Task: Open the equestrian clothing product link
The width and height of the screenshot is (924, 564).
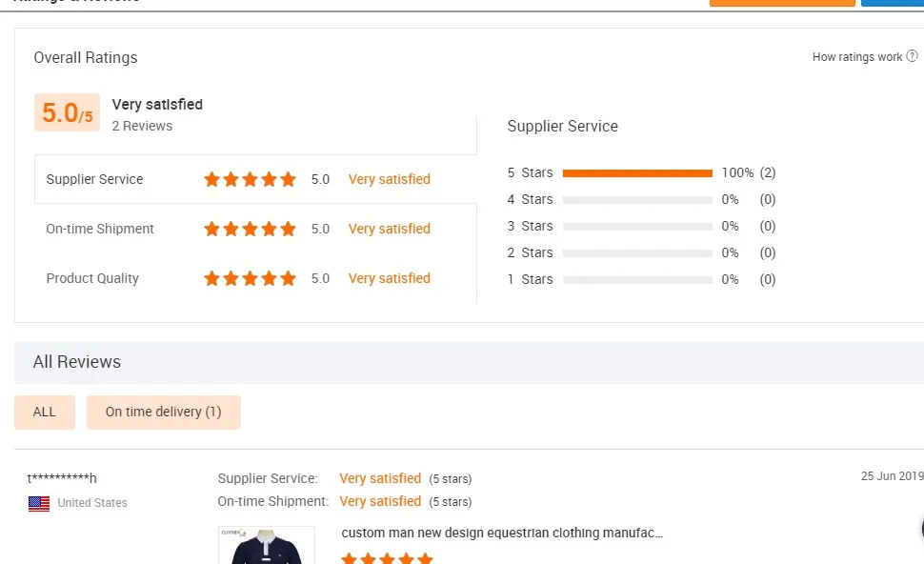Action: [x=502, y=534]
